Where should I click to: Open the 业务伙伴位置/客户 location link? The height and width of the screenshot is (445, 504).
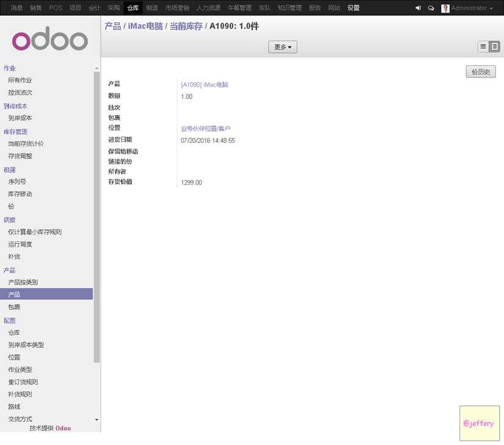click(205, 129)
